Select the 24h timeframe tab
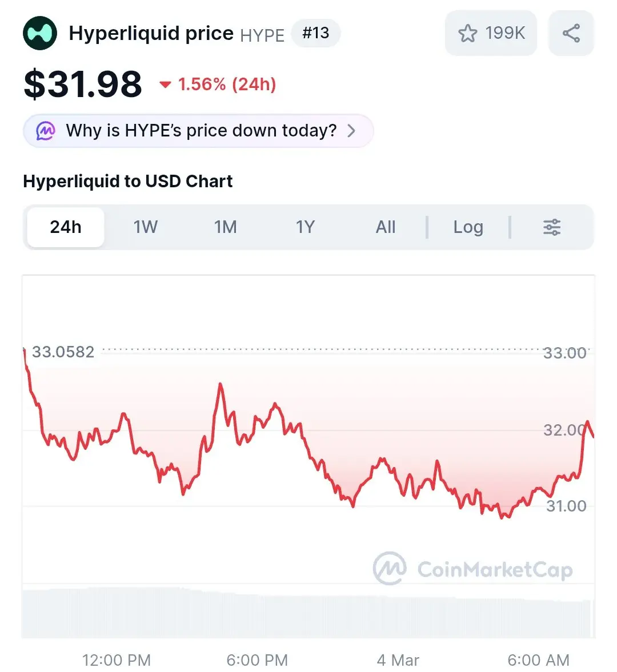This screenshot has width=617, height=672. [66, 227]
